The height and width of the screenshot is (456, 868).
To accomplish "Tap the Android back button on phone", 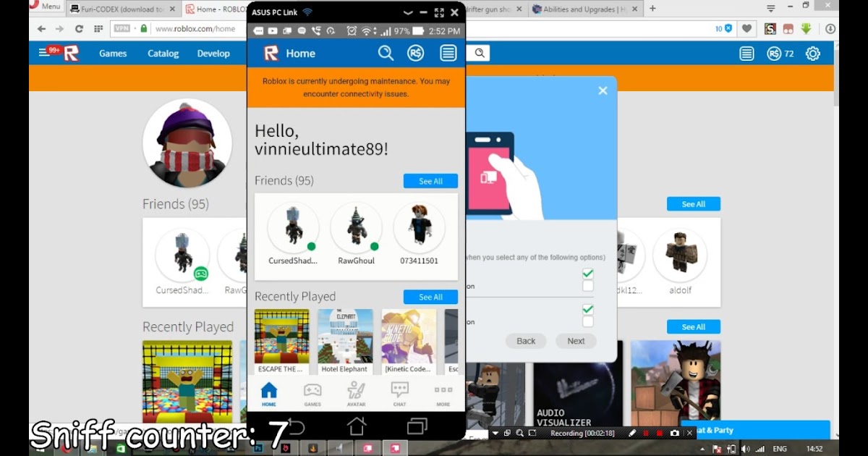I will coord(297,426).
